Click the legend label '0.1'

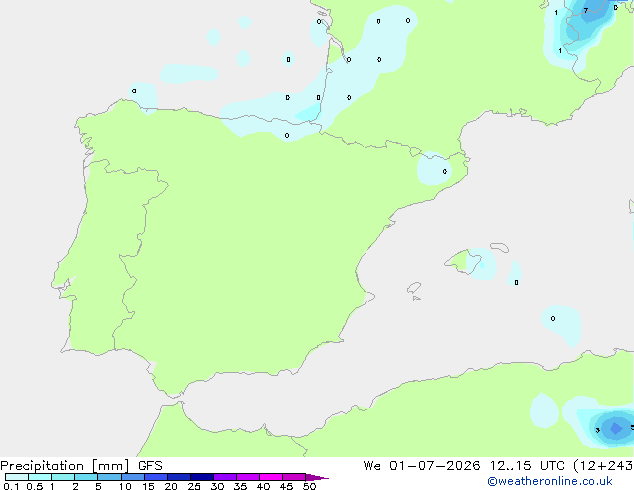coord(11,486)
